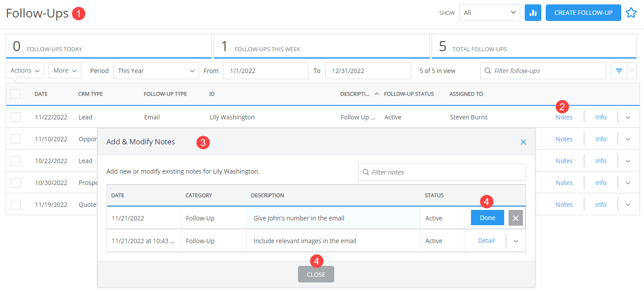Check the 11/22/2022 Lily Washington row

pos(16,117)
